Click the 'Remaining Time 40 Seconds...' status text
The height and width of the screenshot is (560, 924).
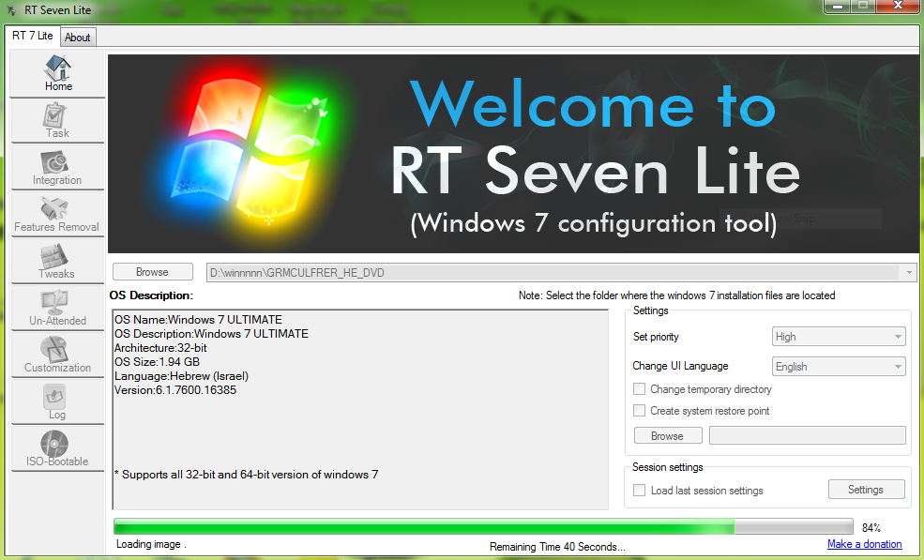click(557, 547)
